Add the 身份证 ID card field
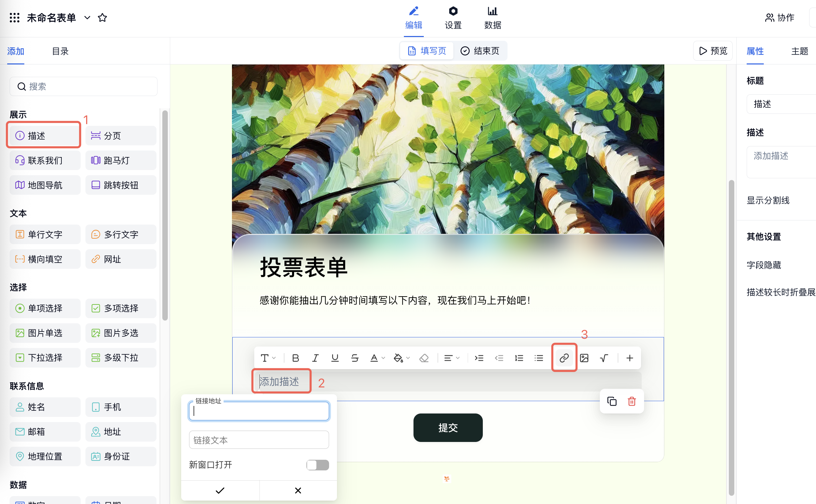 [121, 456]
